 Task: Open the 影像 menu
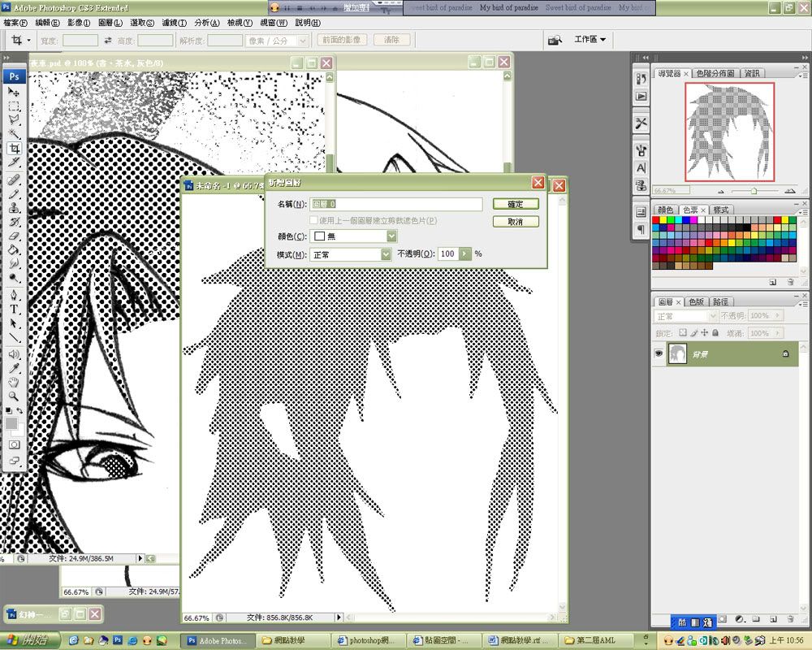pos(78,23)
